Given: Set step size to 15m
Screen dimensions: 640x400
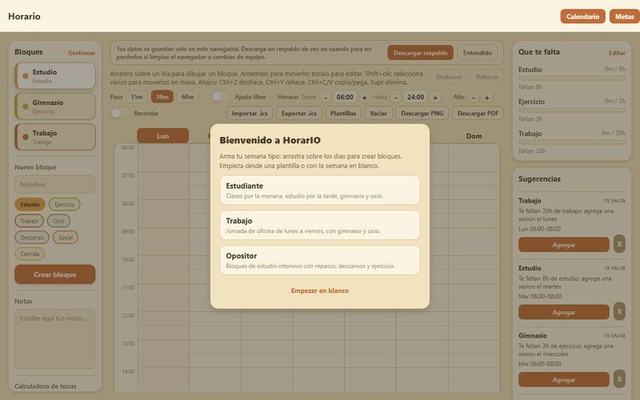Looking at the screenshot, I should pos(137,97).
